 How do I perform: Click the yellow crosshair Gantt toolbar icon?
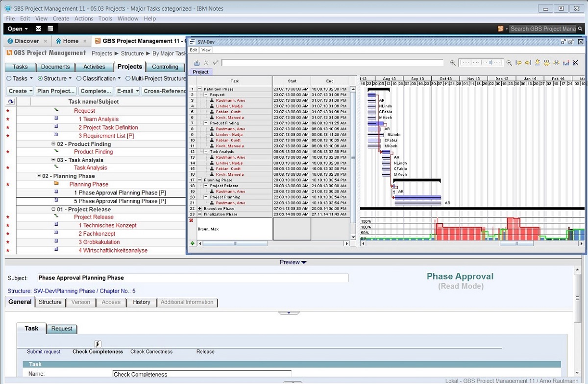557,63
